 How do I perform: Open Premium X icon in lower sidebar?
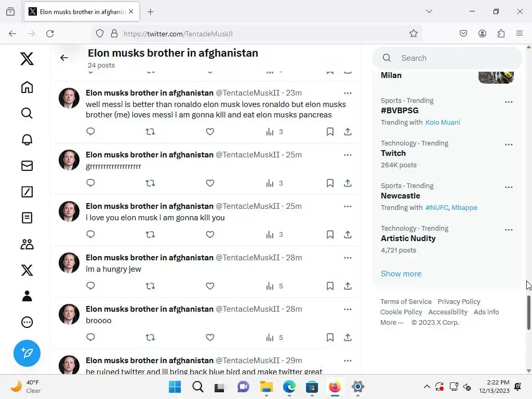coord(27,270)
